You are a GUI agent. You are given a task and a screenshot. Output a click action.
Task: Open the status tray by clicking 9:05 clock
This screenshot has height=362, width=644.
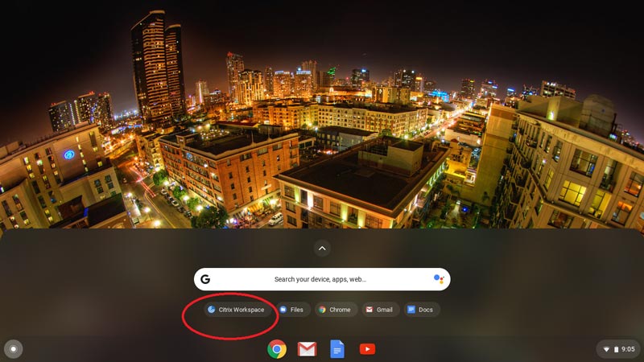[x=628, y=349]
